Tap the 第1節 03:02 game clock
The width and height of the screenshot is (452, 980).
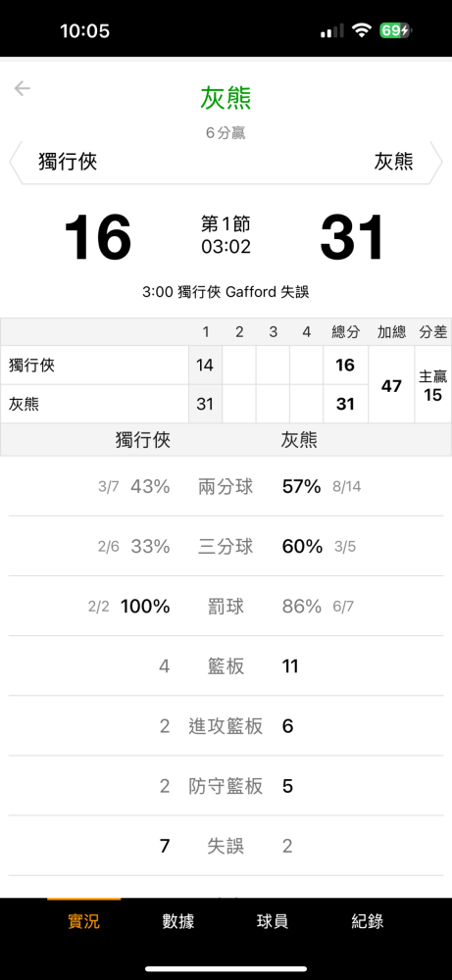point(226,235)
